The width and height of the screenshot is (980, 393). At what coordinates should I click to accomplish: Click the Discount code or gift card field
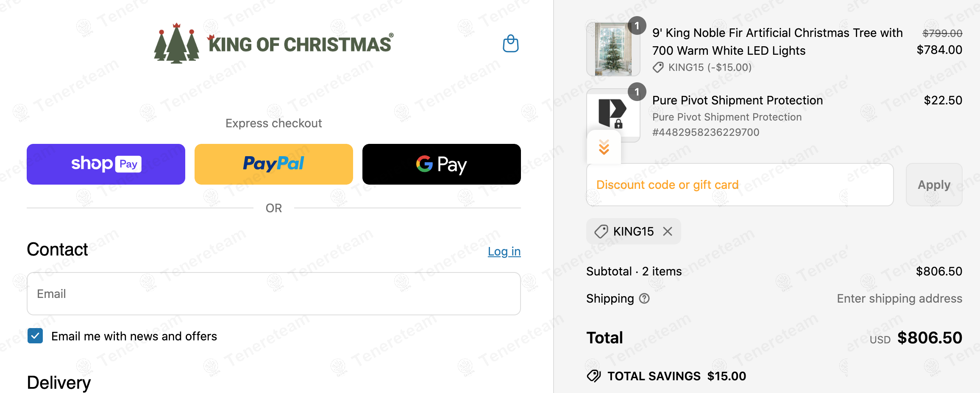[740, 185]
